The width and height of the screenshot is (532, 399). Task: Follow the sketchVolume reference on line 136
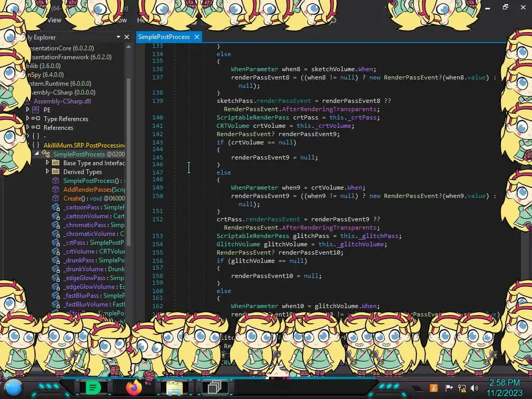[x=332, y=69]
